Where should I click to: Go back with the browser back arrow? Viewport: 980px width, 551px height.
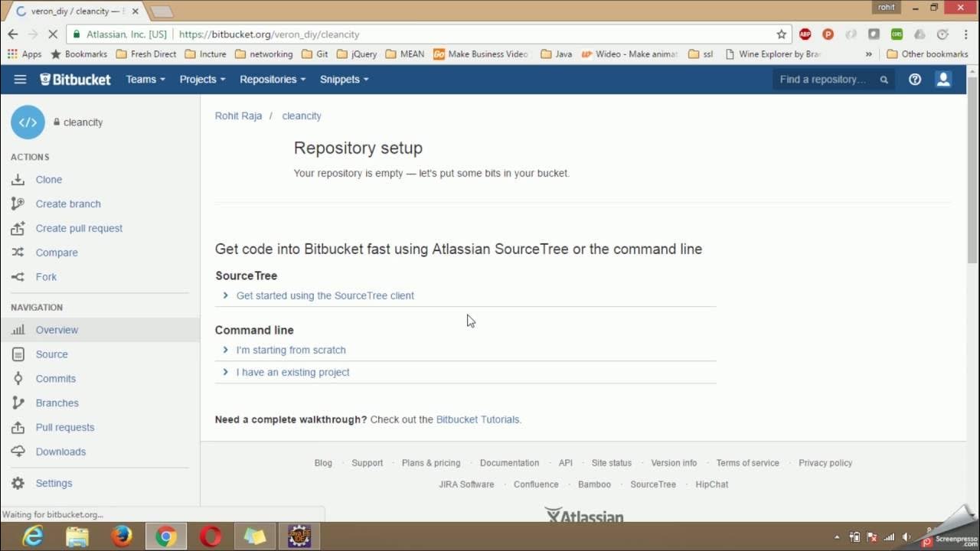(12, 34)
